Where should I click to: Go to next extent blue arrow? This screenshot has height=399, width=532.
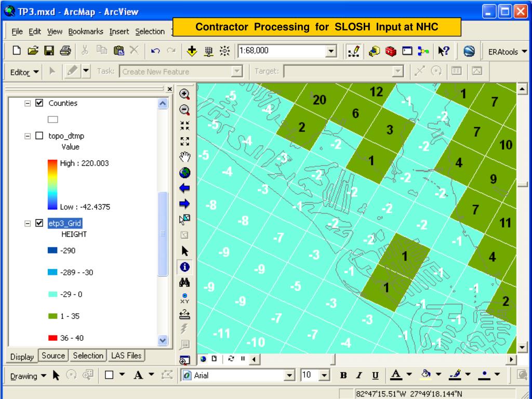point(184,204)
